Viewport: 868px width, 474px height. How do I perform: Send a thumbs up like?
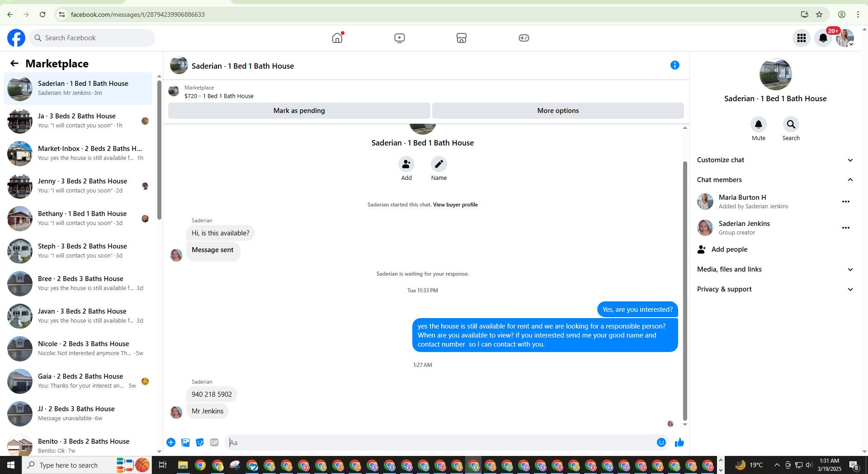[x=679, y=442]
